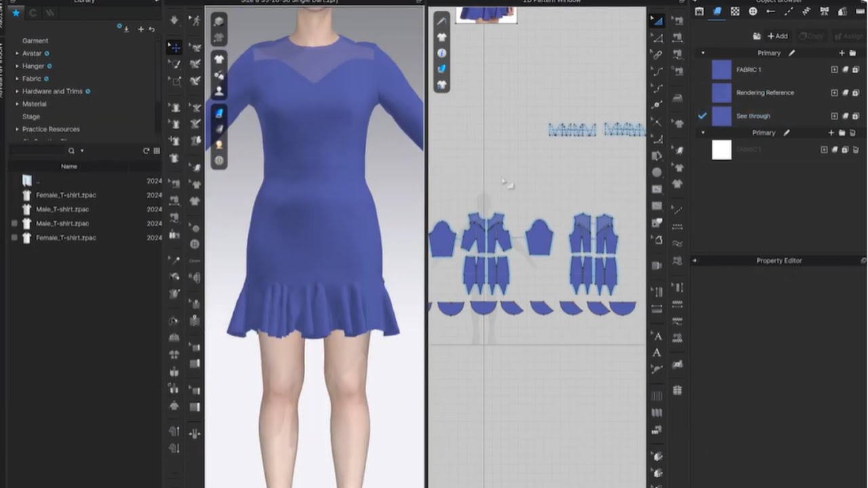
Task: Click the orange avatar skin display icon
Action: click(x=219, y=144)
